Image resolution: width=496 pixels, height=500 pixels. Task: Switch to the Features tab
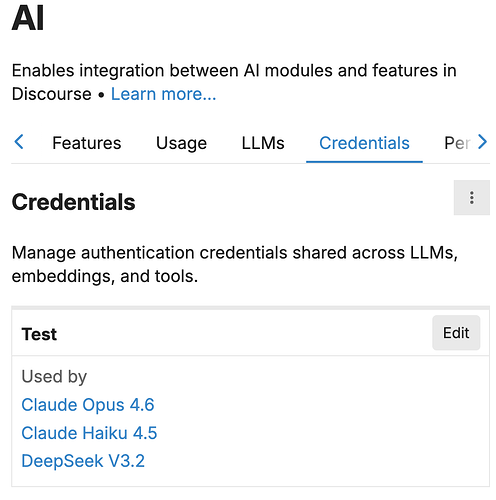click(87, 143)
